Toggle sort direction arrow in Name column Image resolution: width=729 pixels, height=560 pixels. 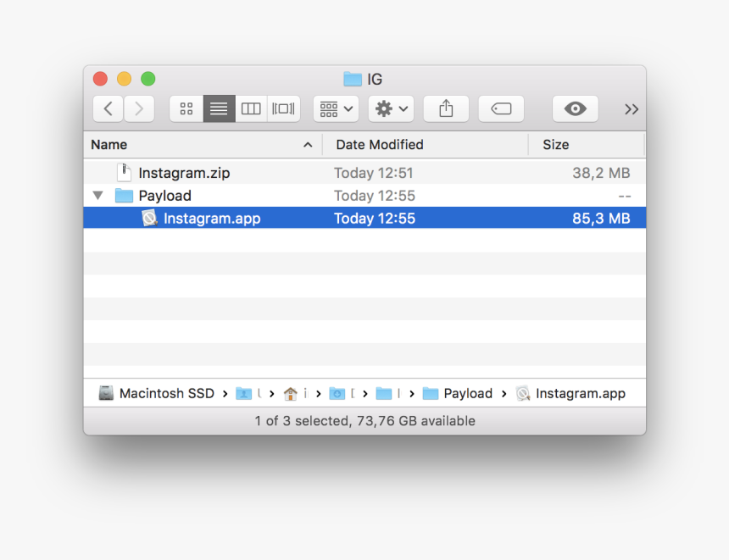tap(308, 145)
